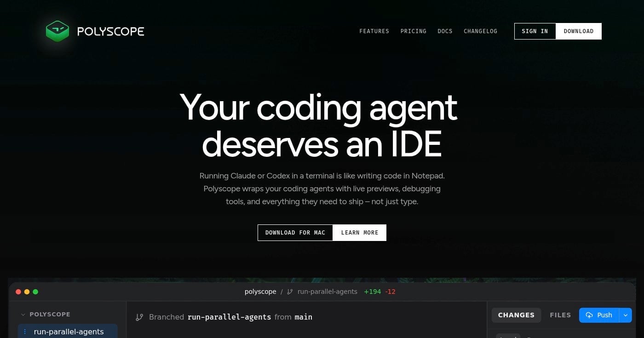Click the branch icon beside "Branched run-parallel-agents"
Screen dimensions: 644x338
(139, 317)
